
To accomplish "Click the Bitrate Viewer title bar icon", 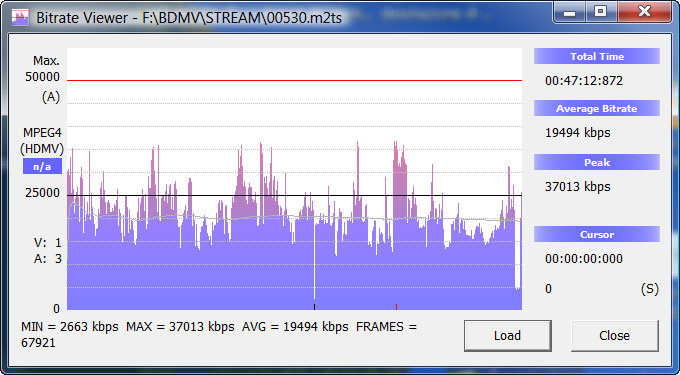I will pyautogui.click(x=20, y=18).
